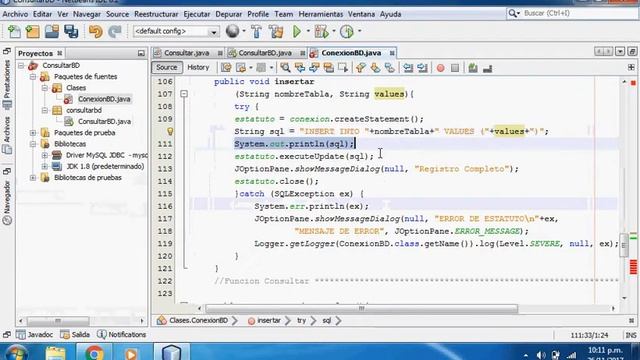640x360 pixels.
Task: Click the editor horizontal scrollbar
Action: pos(361,309)
